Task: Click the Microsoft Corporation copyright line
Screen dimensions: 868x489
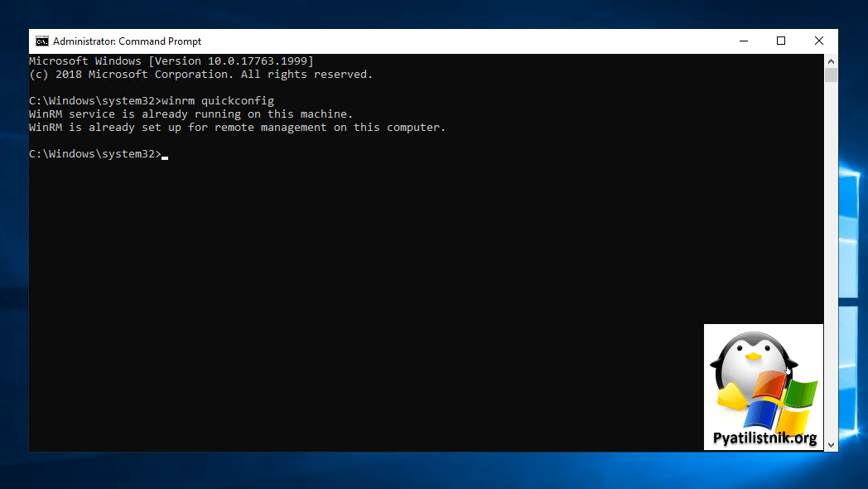Action: tap(200, 75)
